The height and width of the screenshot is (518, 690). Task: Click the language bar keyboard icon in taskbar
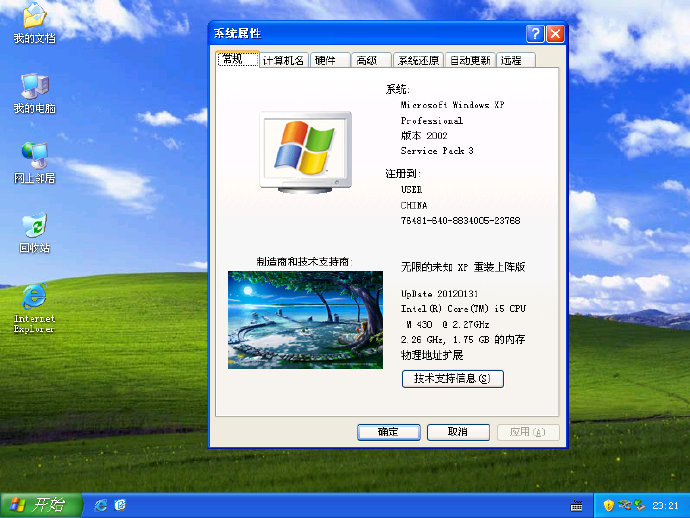(x=576, y=506)
